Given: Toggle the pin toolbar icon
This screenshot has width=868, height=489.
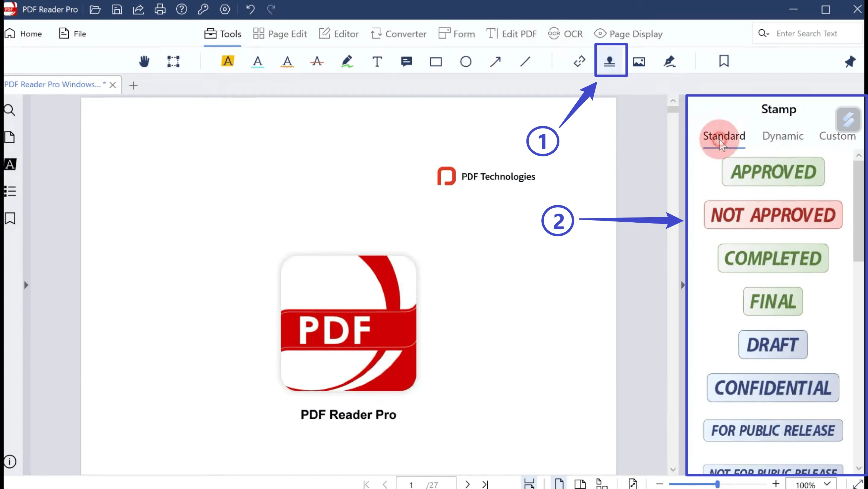Looking at the screenshot, I should 850,62.
